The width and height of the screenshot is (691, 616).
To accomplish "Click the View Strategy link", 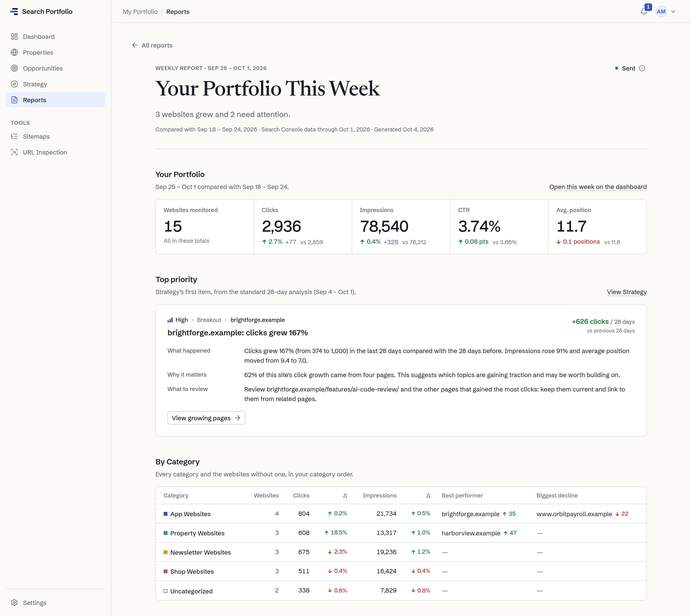I will (627, 292).
